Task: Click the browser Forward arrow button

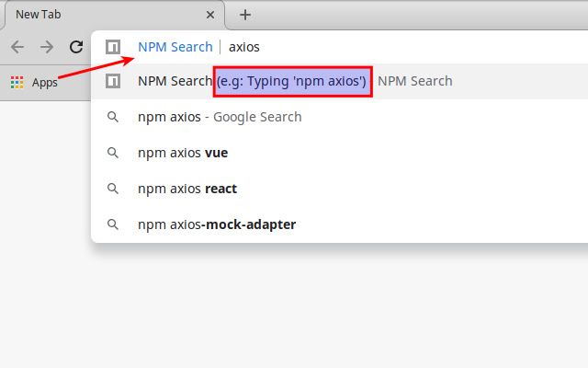Action: coord(47,47)
